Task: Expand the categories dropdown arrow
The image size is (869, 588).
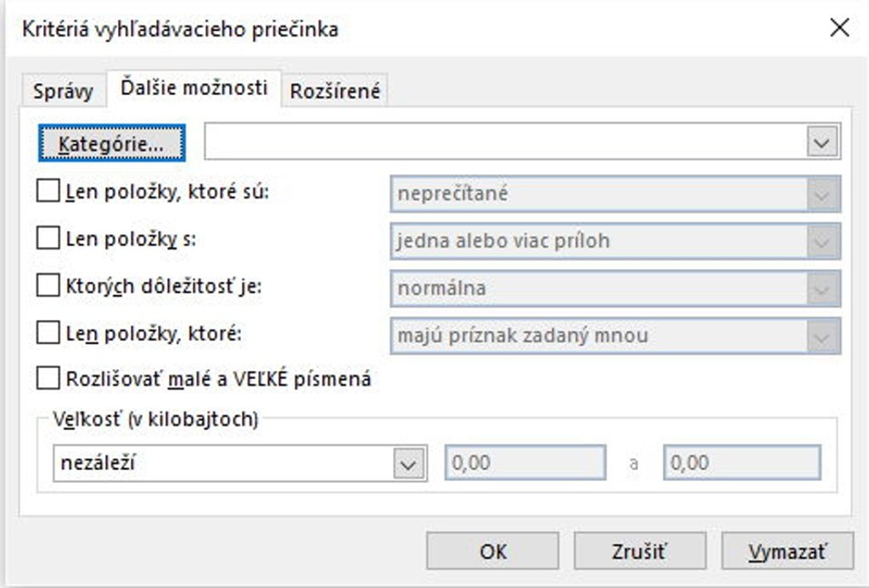Action: click(821, 143)
